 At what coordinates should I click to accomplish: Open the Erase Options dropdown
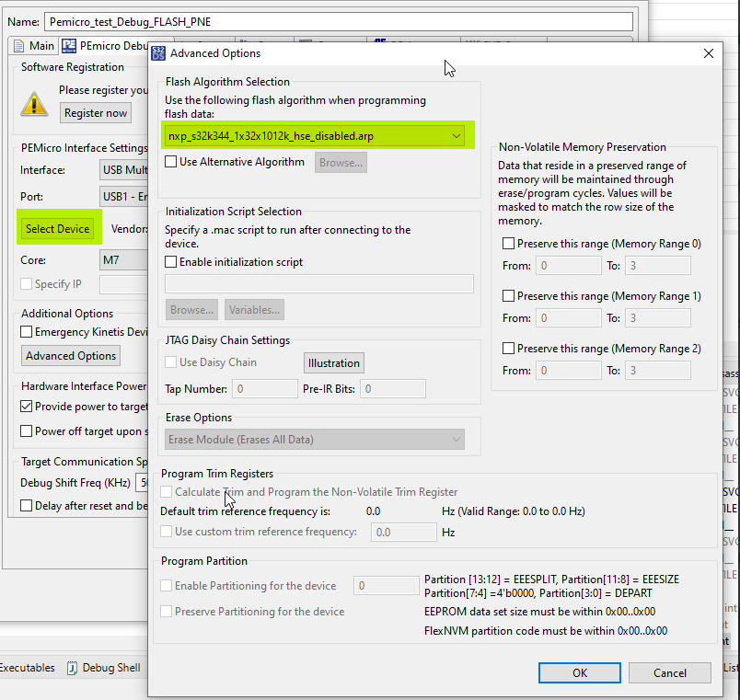pos(456,440)
